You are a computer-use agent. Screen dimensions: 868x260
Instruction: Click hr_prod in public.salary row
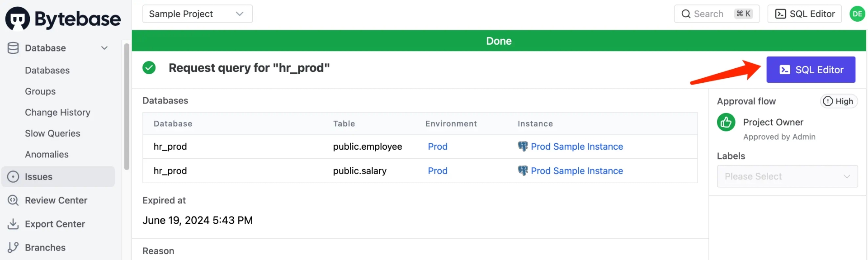[170, 171]
